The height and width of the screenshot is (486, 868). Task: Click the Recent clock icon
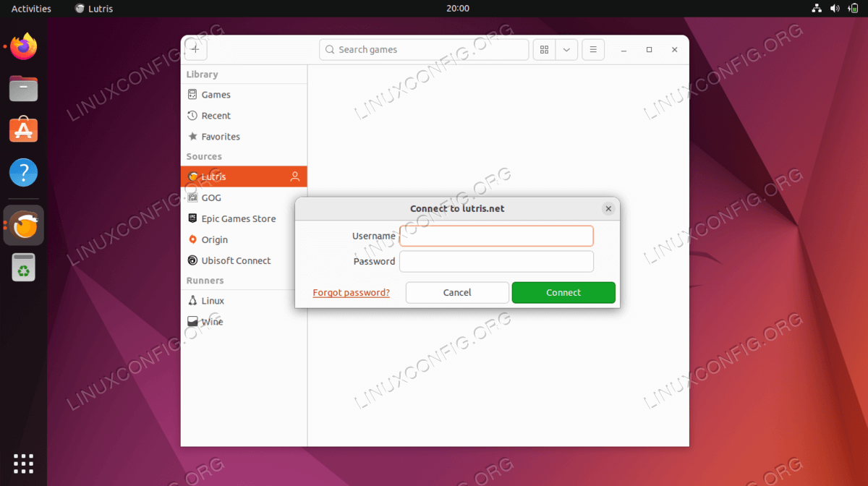click(x=192, y=116)
